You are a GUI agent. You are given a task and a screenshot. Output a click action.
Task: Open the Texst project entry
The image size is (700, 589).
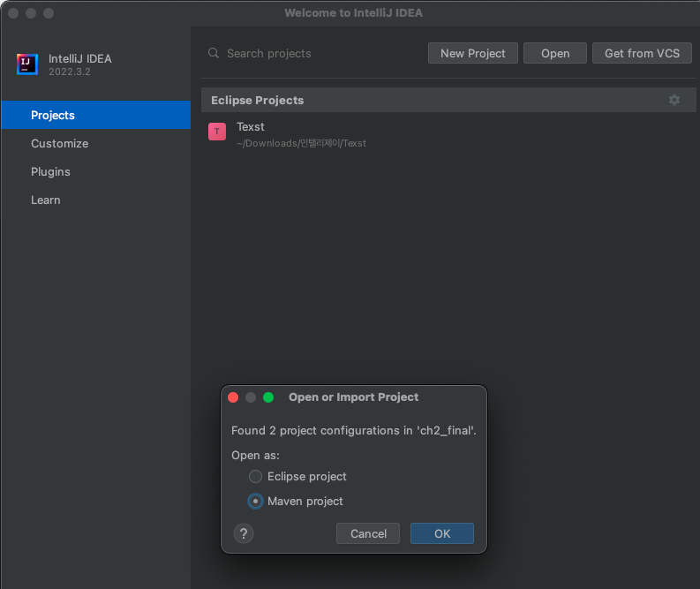tap(448, 134)
